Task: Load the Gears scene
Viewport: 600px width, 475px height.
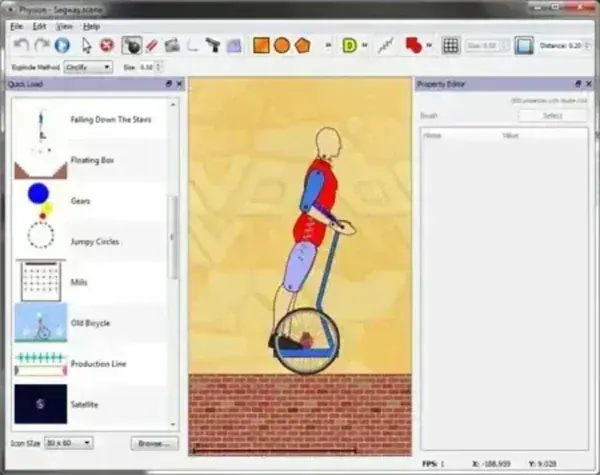Action: click(x=90, y=201)
